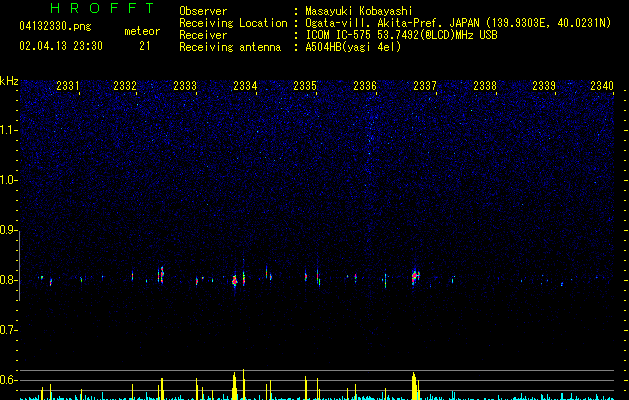
Task: Click the meteor count value 21
Action: 145,46
